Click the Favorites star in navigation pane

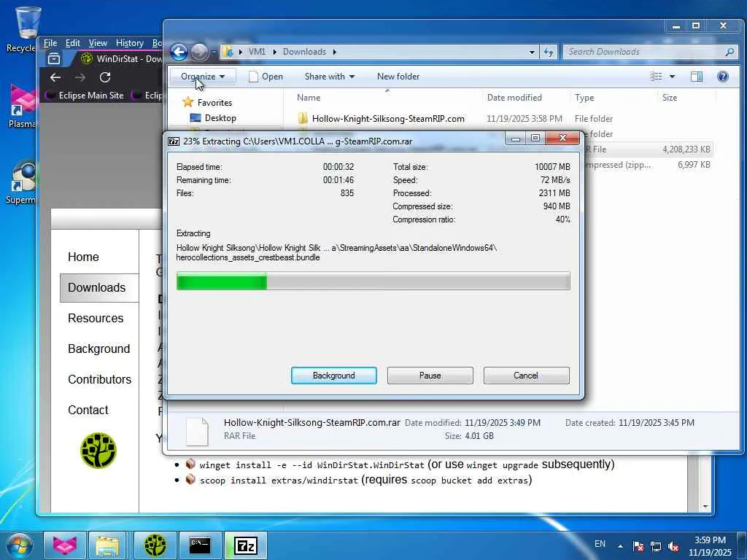187,102
